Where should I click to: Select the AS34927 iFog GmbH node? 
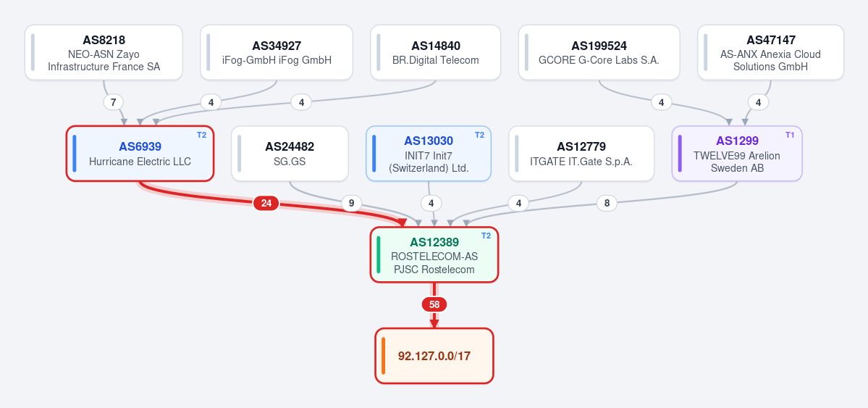click(277, 53)
